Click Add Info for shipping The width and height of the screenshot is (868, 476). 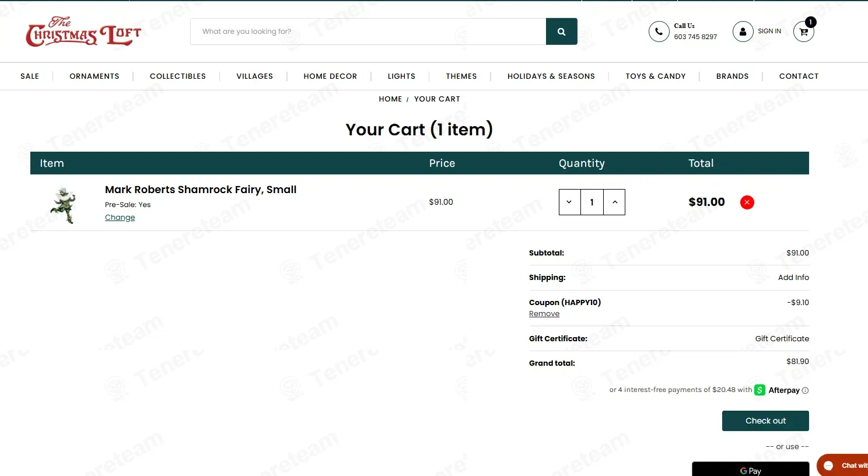pos(793,278)
